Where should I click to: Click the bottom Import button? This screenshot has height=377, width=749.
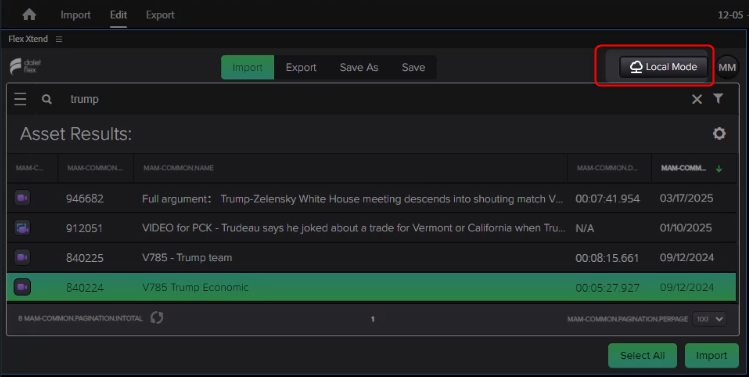coord(711,355)
